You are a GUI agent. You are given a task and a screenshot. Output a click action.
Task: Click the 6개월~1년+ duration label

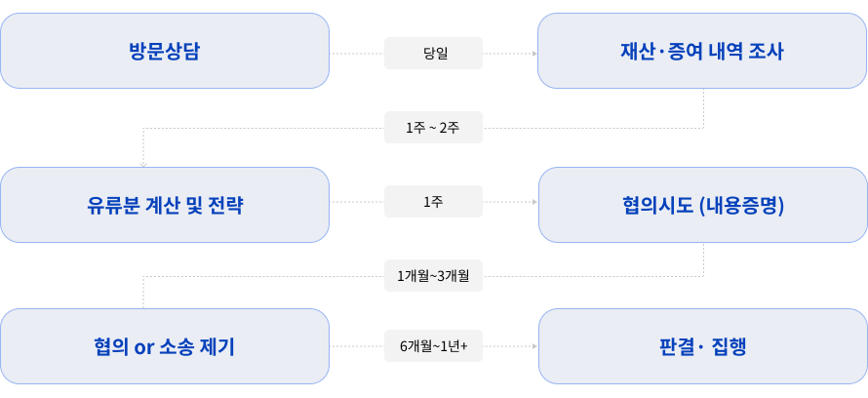433,345
